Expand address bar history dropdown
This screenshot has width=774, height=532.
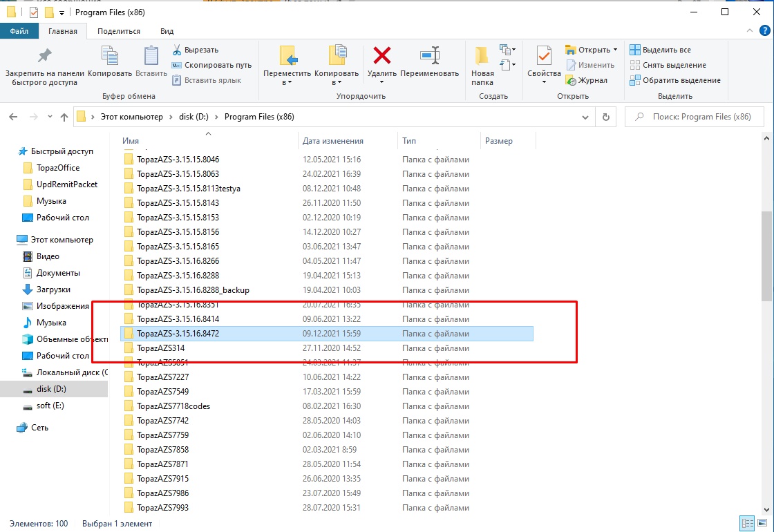585,117
